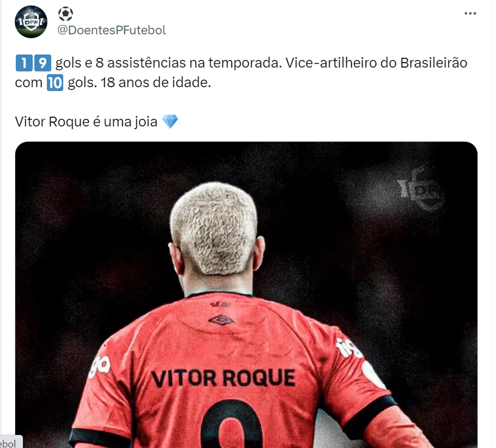Image resolution: width=496 pixels, height=448 pixels.
Task: Click the Umbro logo on the jersey
Action: click(x=221, y=320)
